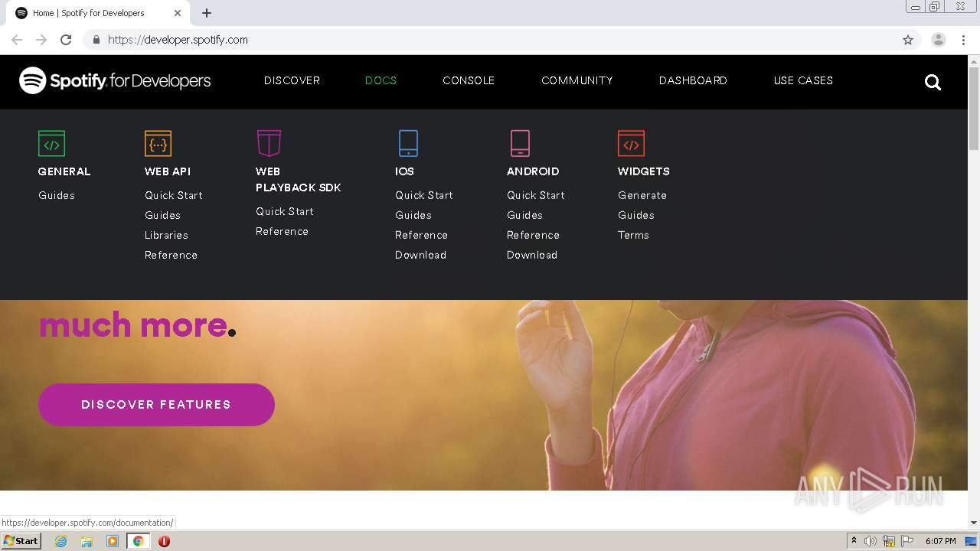
Task: Open the site search magnifier icon
Action: click(x=933, y=82)
